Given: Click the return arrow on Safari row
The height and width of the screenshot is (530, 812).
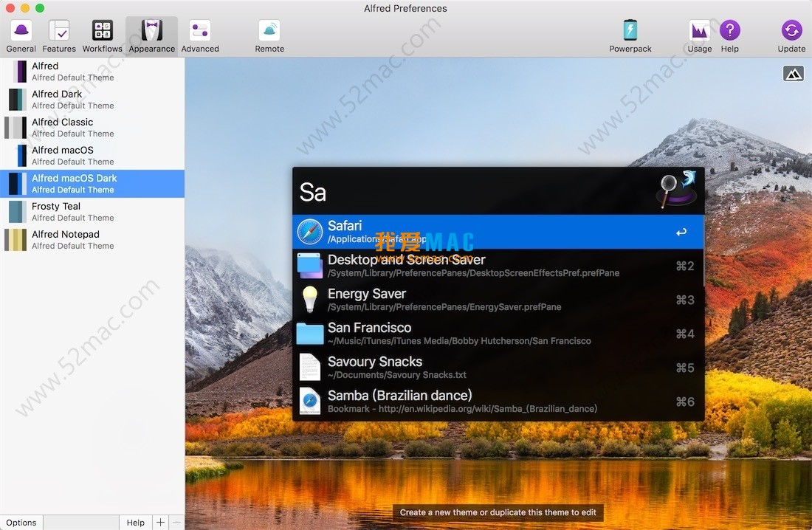Looking at the screenshot, I should [x=681, y=232].
